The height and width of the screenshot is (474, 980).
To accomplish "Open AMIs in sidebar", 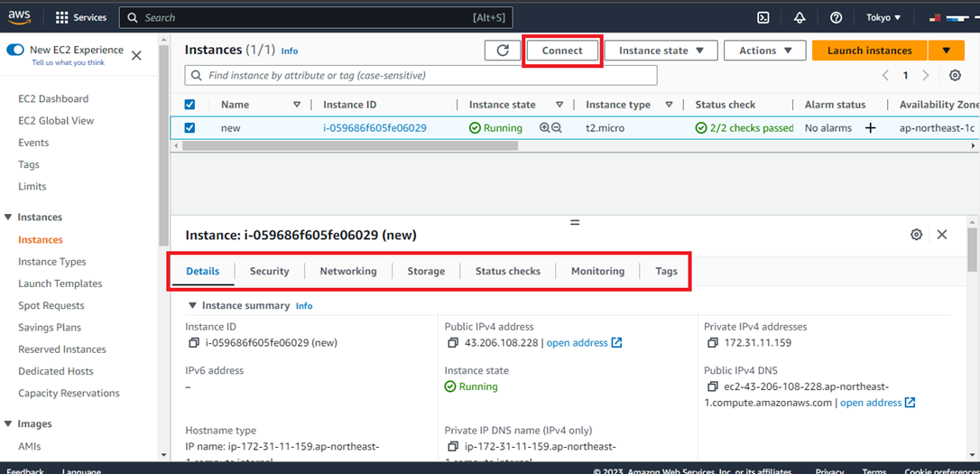I will (30, 446).
